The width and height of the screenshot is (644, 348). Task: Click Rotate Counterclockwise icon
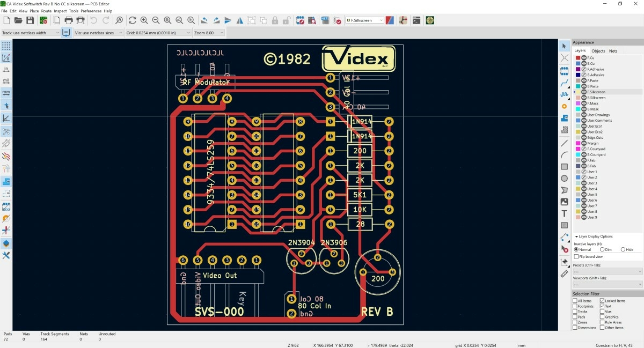pyautogui.click(x=204, y=20)
